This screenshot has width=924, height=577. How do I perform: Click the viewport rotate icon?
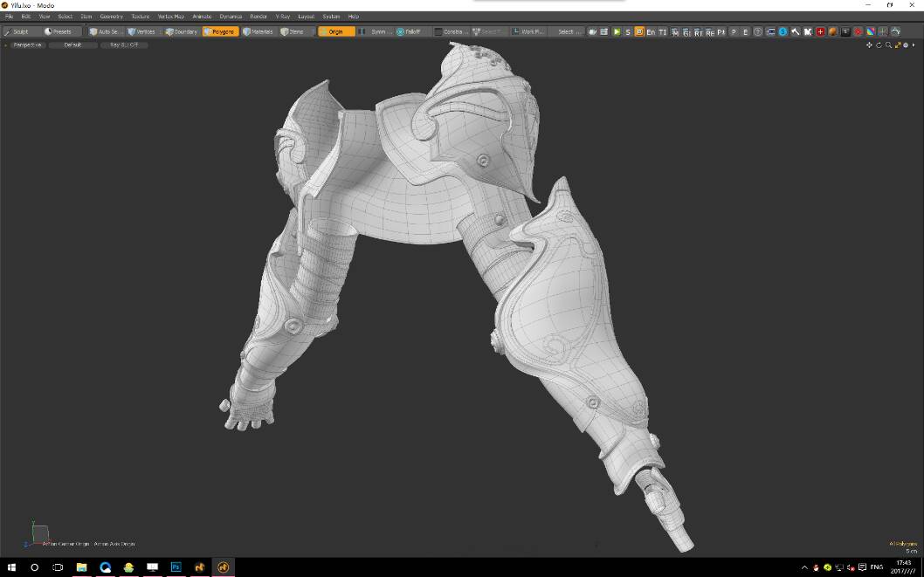point(879,45)
